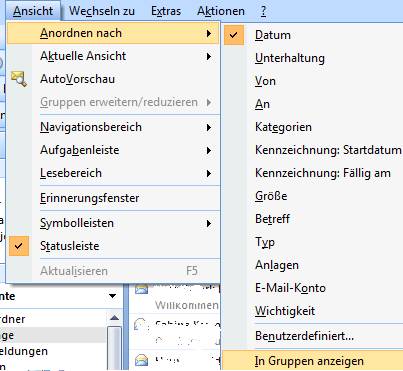
Task: Arrange messages by E-Mail-Konto
Action: (313, 288)
